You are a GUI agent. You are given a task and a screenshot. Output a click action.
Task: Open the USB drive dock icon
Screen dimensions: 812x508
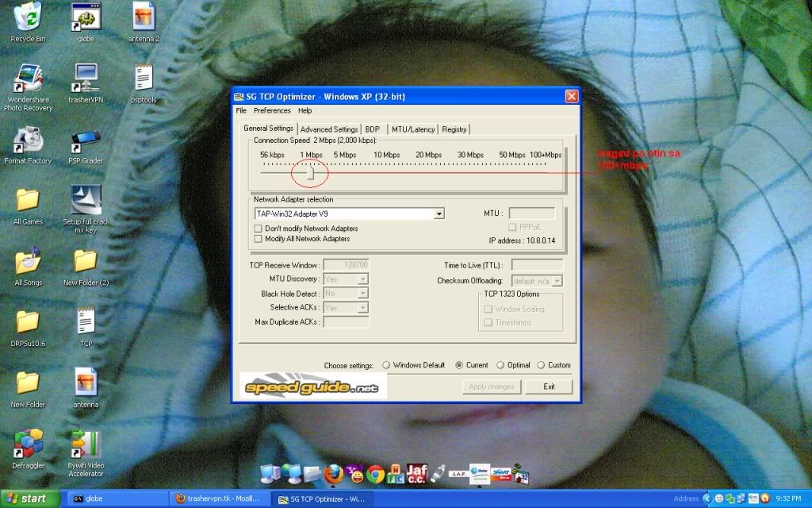[x=438, y=473]
